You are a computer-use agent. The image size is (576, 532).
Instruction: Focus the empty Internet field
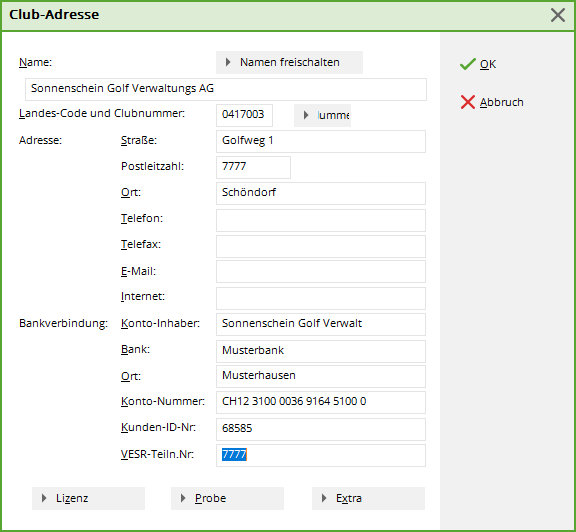(321, 298)
